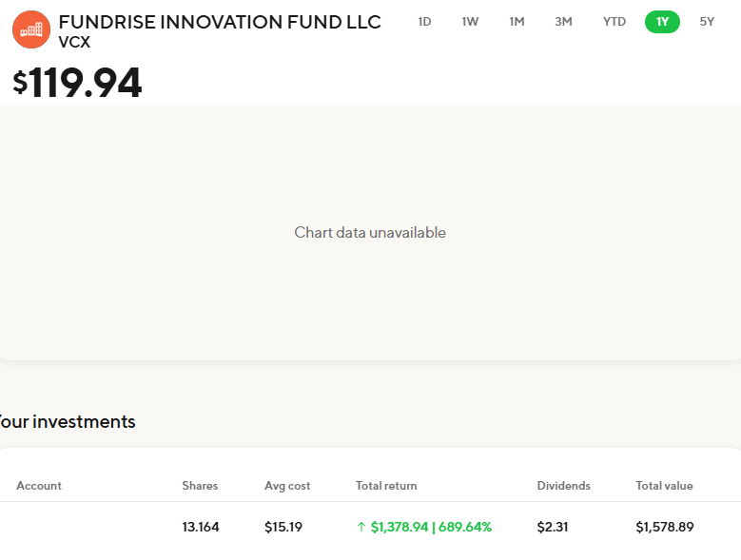The height and width of the screenshot is (560, 741).
Task: Click the Total return column header
Action: tap(386, 486)
